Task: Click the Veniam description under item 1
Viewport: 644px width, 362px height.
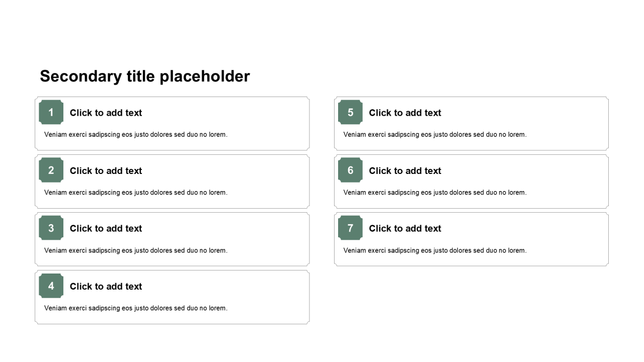Action: click(136, 134)
